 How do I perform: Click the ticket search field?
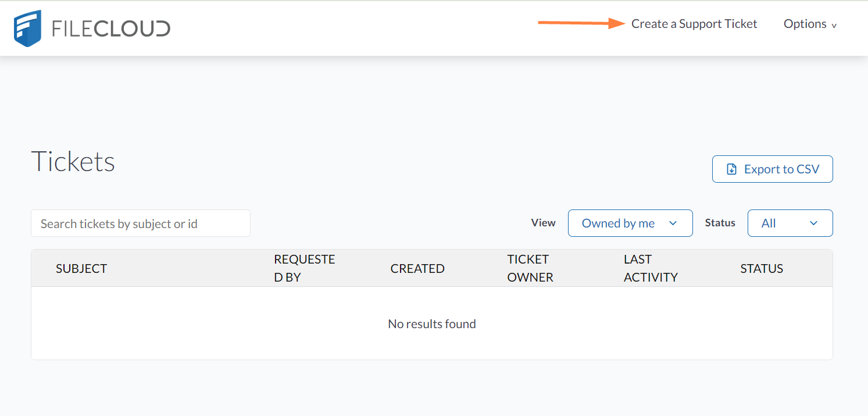[140, 223]
